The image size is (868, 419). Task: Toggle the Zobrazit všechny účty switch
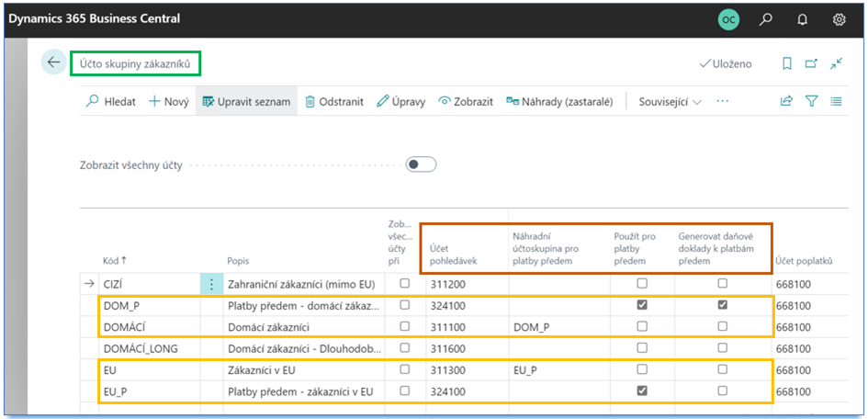click(x=421, y=164)
